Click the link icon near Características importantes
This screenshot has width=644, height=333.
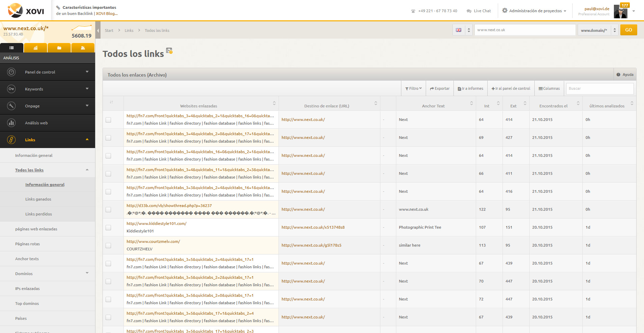coord(58,7)
